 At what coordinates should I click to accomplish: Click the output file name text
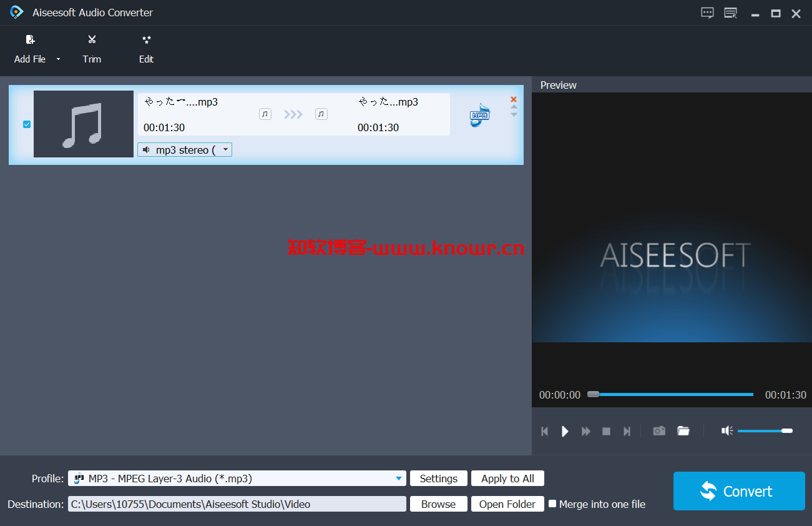pyautogui.click(x=388, y=102)
